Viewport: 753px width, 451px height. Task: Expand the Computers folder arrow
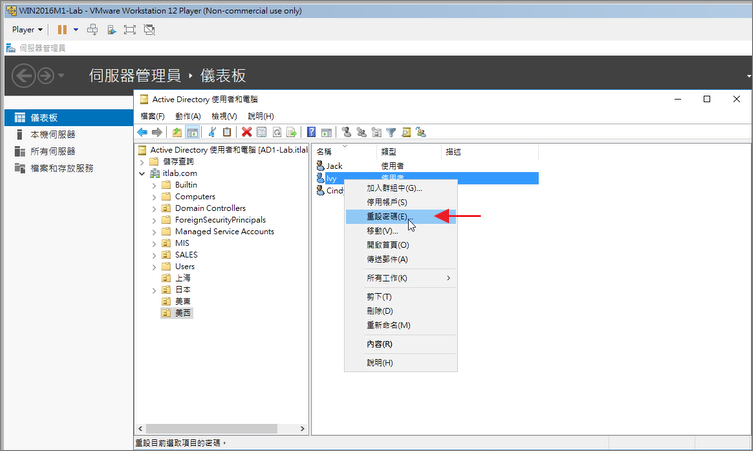(154, 197)
